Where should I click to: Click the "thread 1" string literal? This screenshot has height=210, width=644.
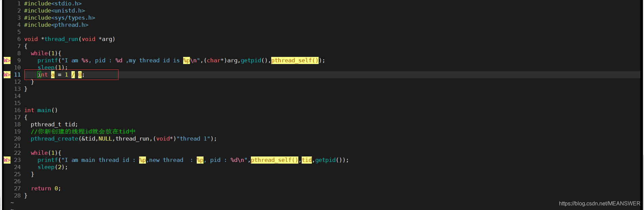pyautogui.click(x=193, y=139)
